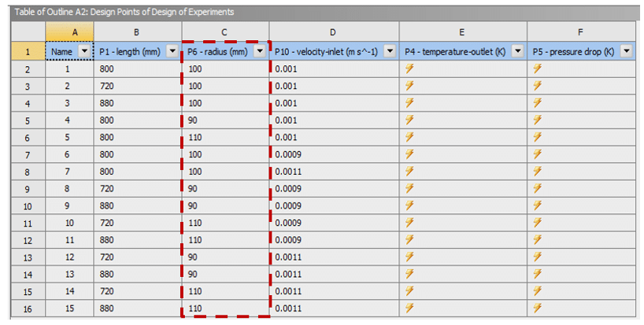644x325 pixels.
Task: Select column header F
Action: (x=581, y=32)
